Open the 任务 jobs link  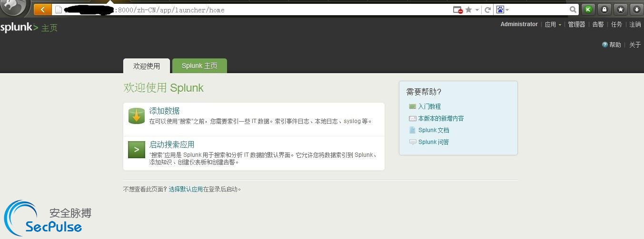tap(616, 24)
